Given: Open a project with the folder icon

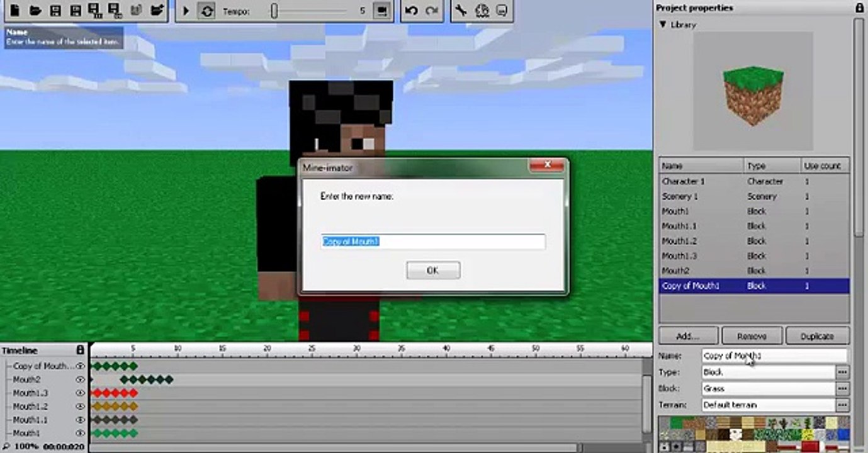Looking at the screenshot, I should click(35, 11).
